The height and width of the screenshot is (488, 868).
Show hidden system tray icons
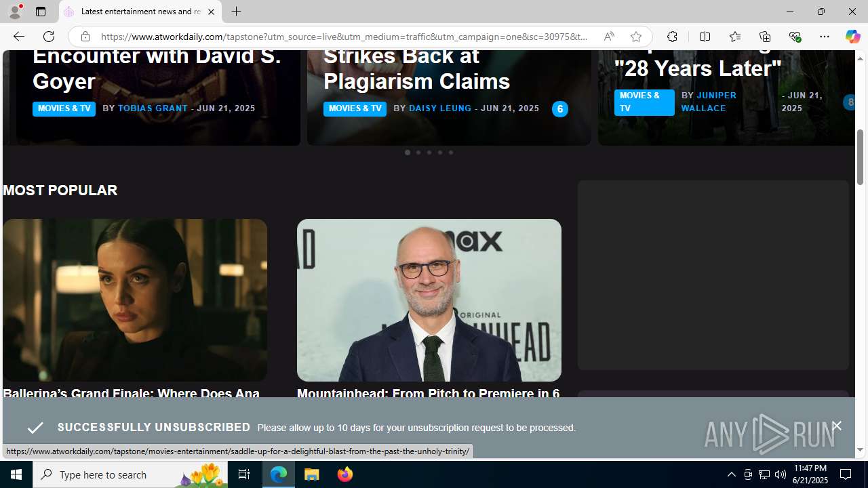(x=731, y=474)
